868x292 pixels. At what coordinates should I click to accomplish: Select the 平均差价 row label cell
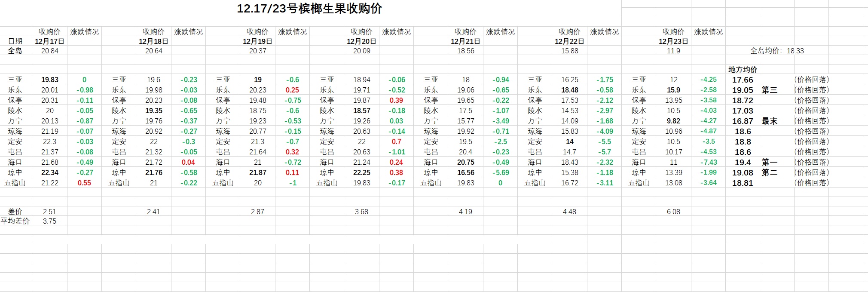tap(15, 221)
